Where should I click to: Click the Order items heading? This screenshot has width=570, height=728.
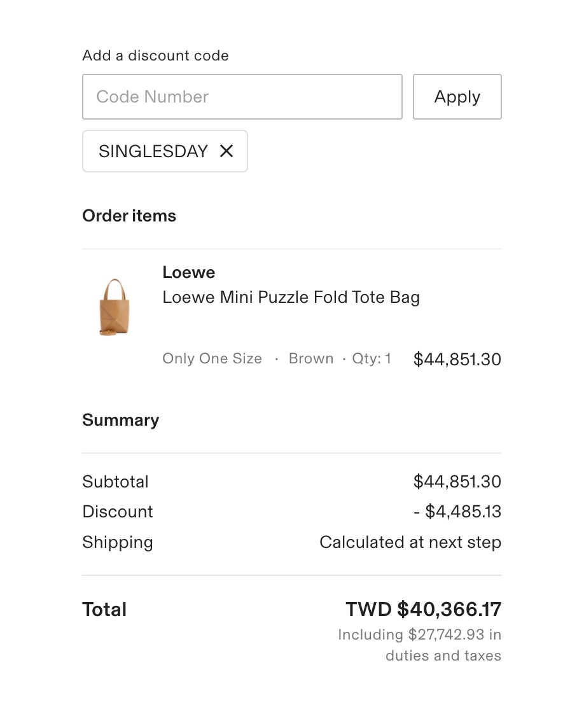click(129, 216)
